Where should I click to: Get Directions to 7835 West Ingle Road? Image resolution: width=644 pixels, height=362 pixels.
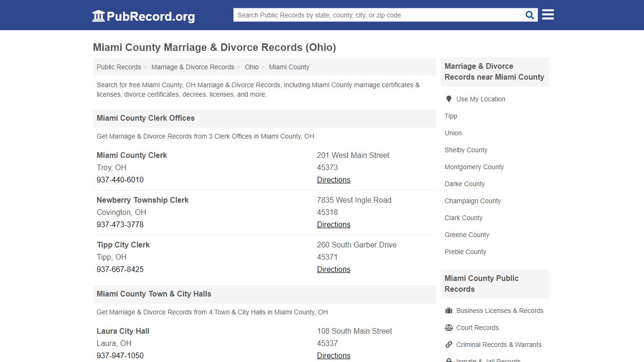point(334,224)
